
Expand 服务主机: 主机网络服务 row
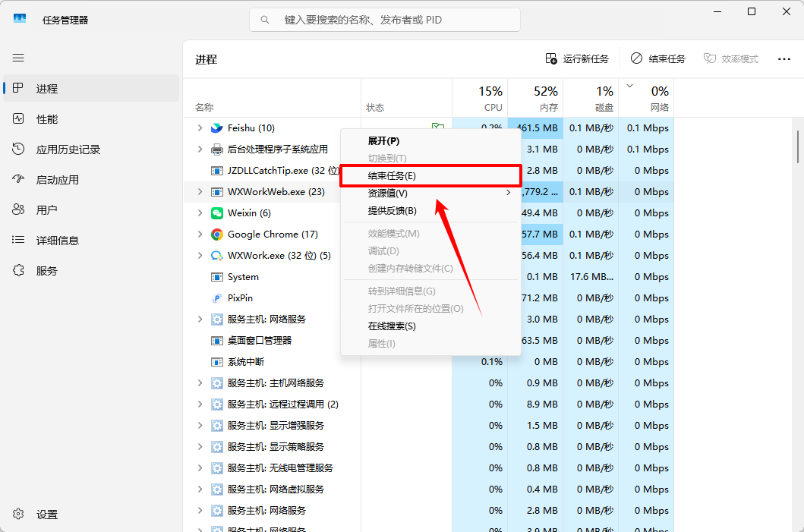point(200,383)
